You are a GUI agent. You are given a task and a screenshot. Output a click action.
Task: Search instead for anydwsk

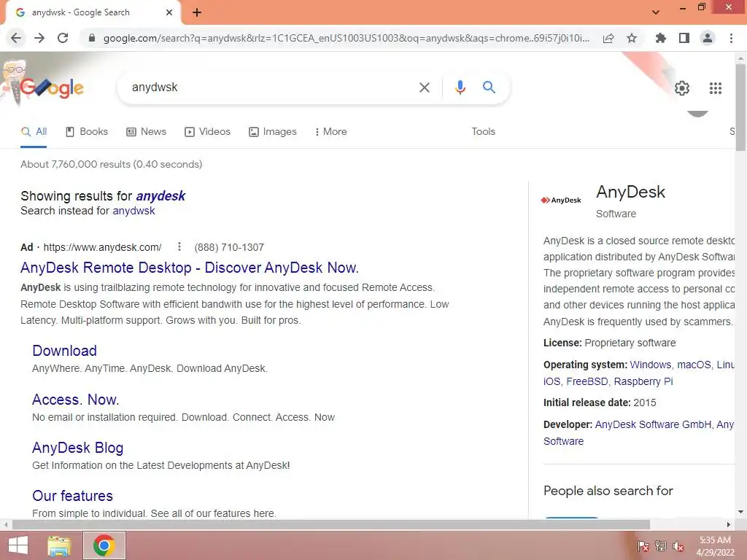[x=133, y=211]
